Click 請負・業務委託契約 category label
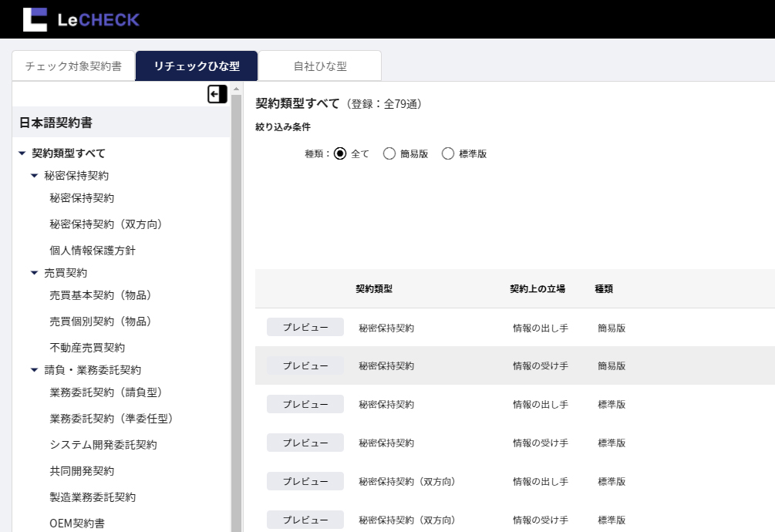775x532 pixels. click(93, 370)
